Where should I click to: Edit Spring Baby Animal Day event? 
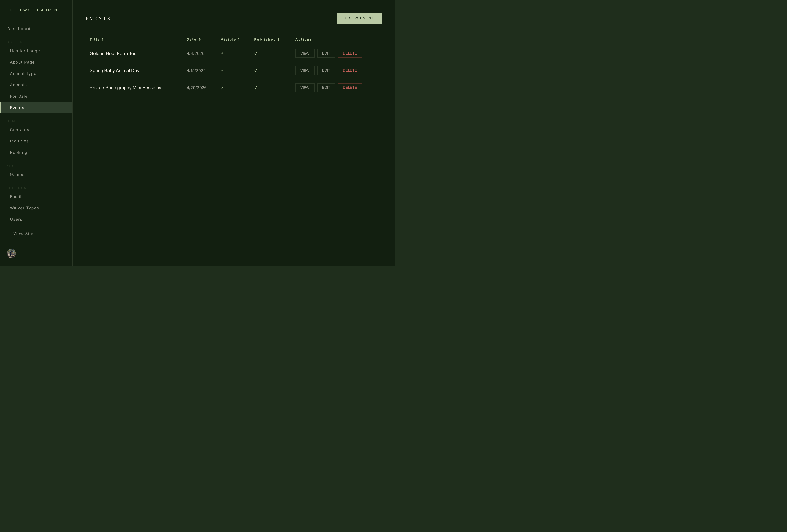tap(326, 71)
